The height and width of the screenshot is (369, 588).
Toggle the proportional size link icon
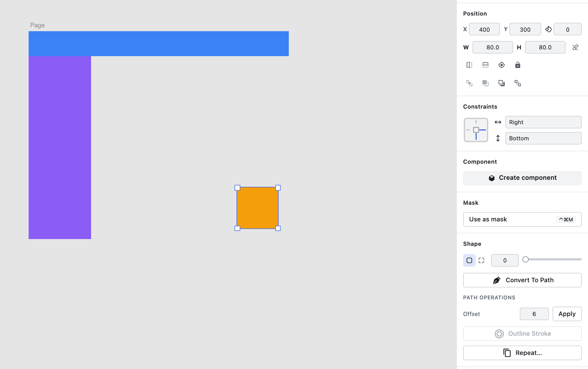coord(575,47)
